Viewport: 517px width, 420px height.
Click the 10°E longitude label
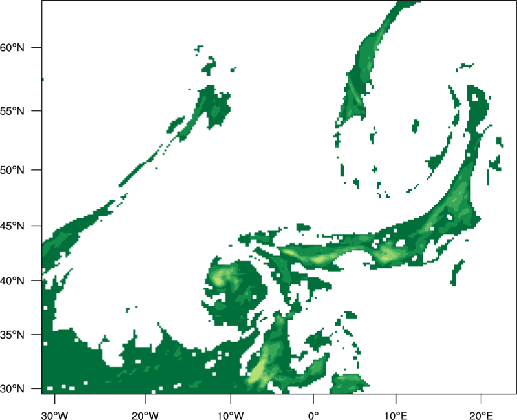click(x=396, y=415)
